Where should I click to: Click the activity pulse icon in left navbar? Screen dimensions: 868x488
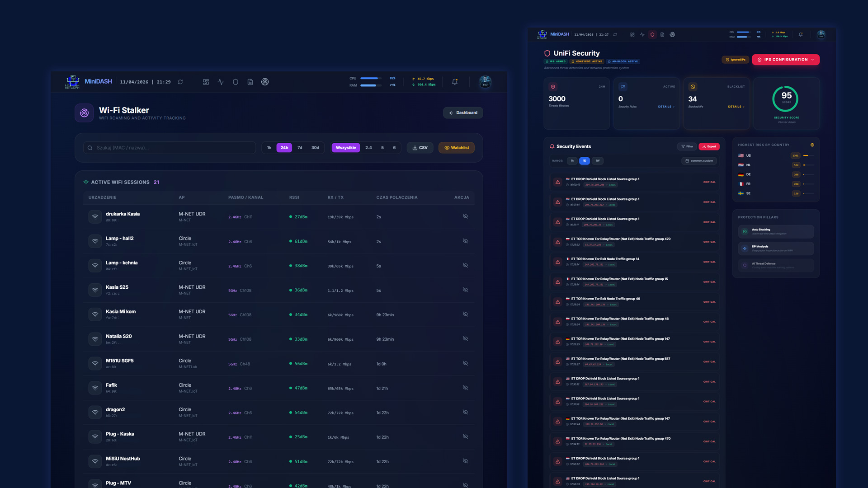[x=221, y=82]
